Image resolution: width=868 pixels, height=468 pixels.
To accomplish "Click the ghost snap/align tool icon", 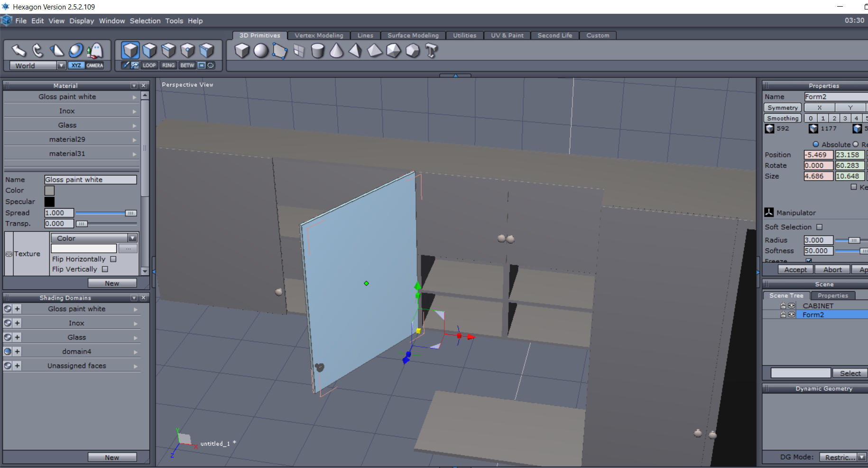I will point(95,50).
